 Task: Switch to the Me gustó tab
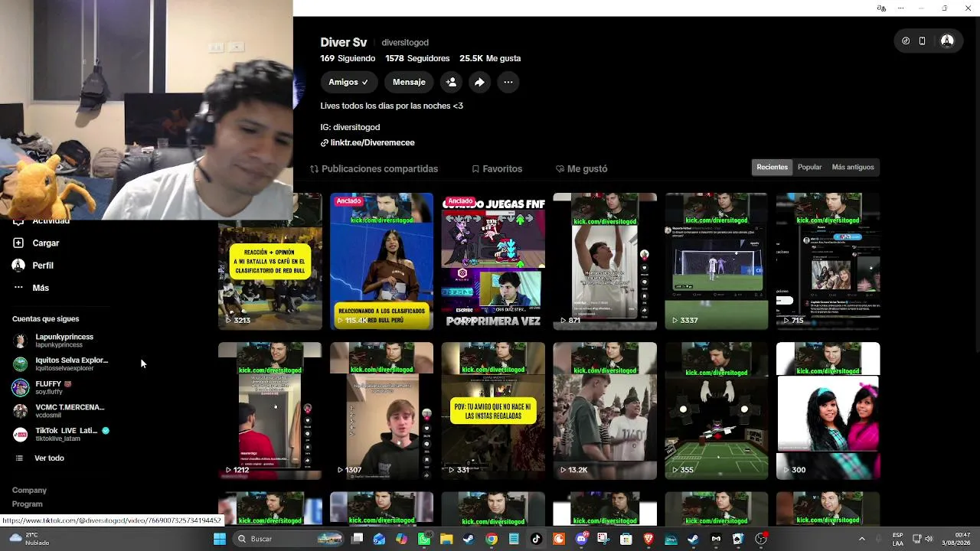click(x=581, y=168)
